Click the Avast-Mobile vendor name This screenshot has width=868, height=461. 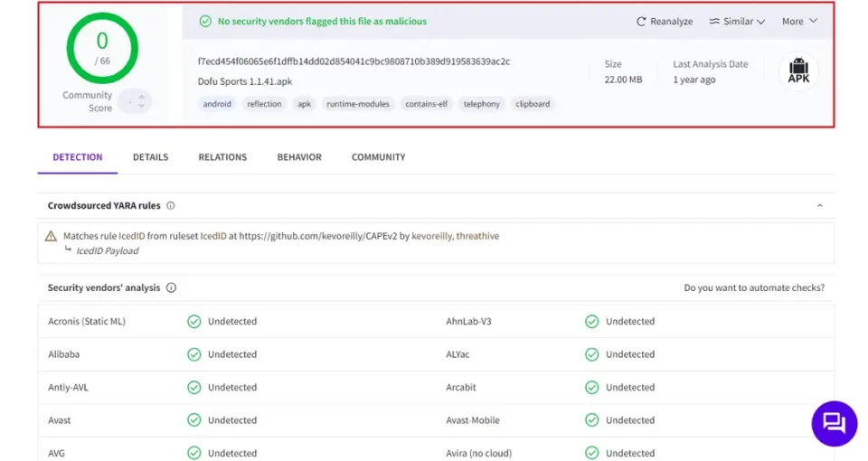[473, 420]
